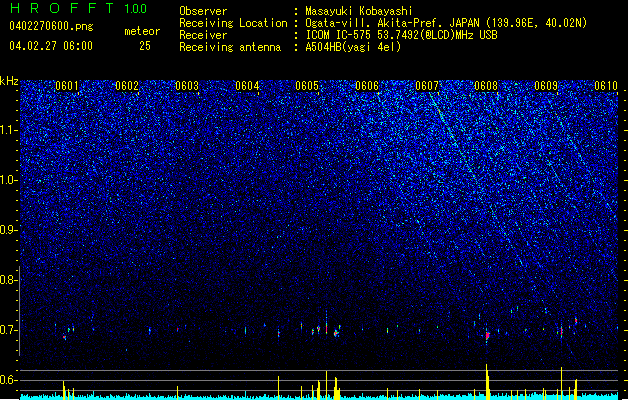This screenshot has width=629, height=400.
Task: Click the 0.6 kHz axis label
Action: pyautogui.click(x=9, y=380)
